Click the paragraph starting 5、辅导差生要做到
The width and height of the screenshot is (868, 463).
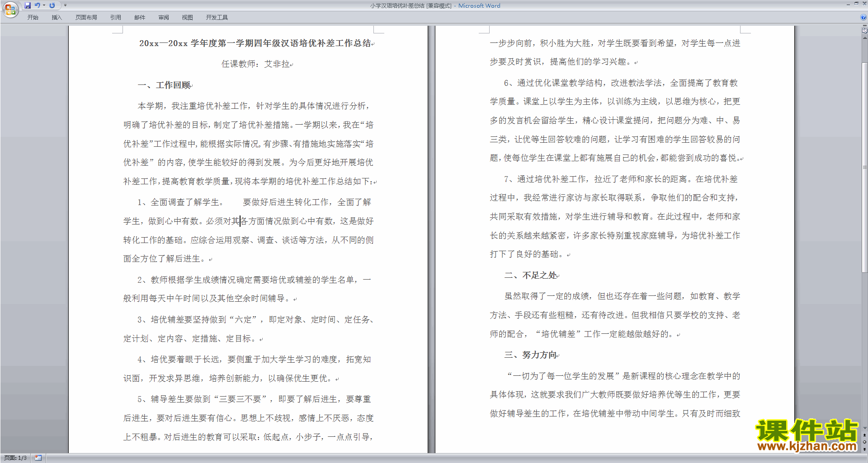(249, 418)
